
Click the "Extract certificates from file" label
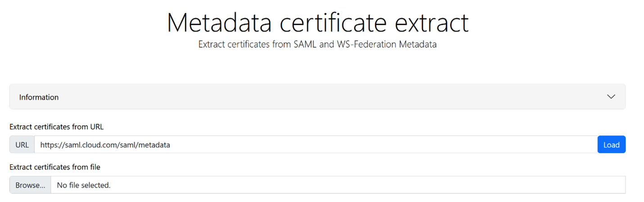point(54,167)
